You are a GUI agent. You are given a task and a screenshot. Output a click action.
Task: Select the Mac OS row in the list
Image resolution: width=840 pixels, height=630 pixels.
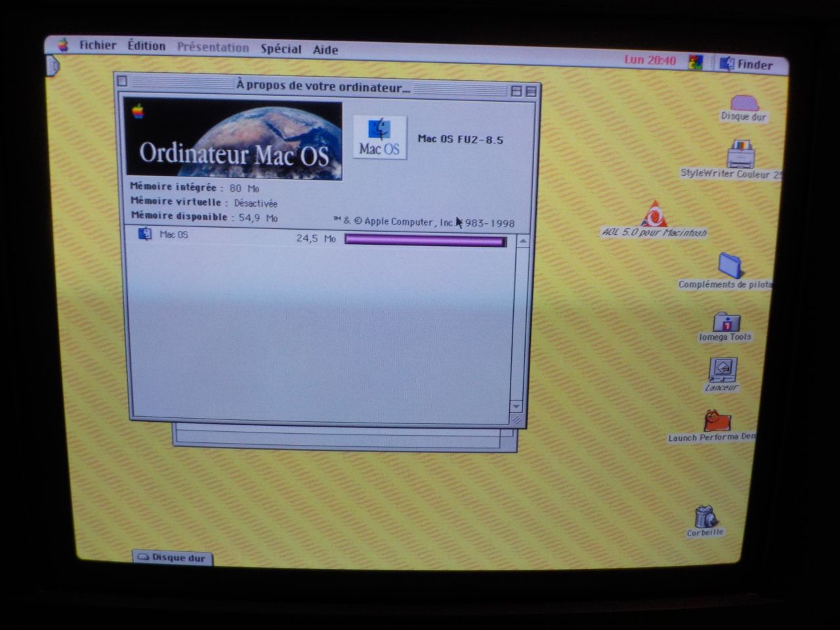pos(322,236)
